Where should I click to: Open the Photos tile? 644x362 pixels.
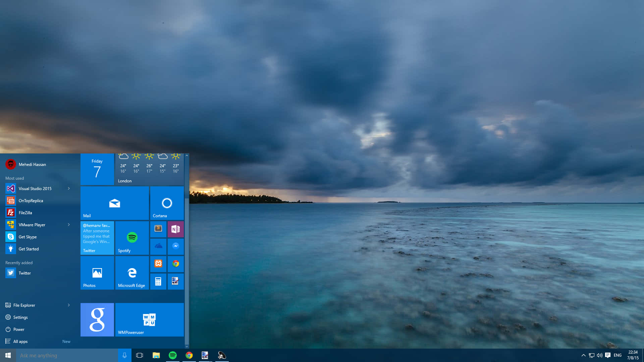coord(97,273)
